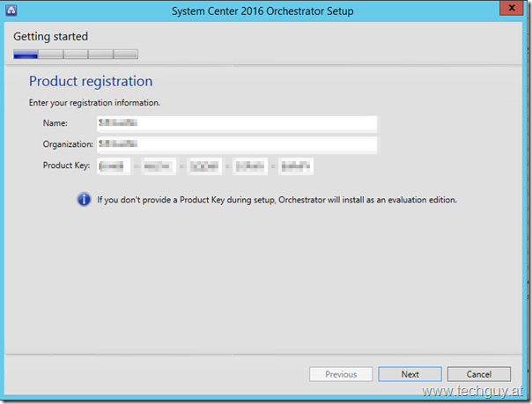532x404 pixels.
Task: Focus the Name input field
Action: pyautogui.click(x=237, y=123)
